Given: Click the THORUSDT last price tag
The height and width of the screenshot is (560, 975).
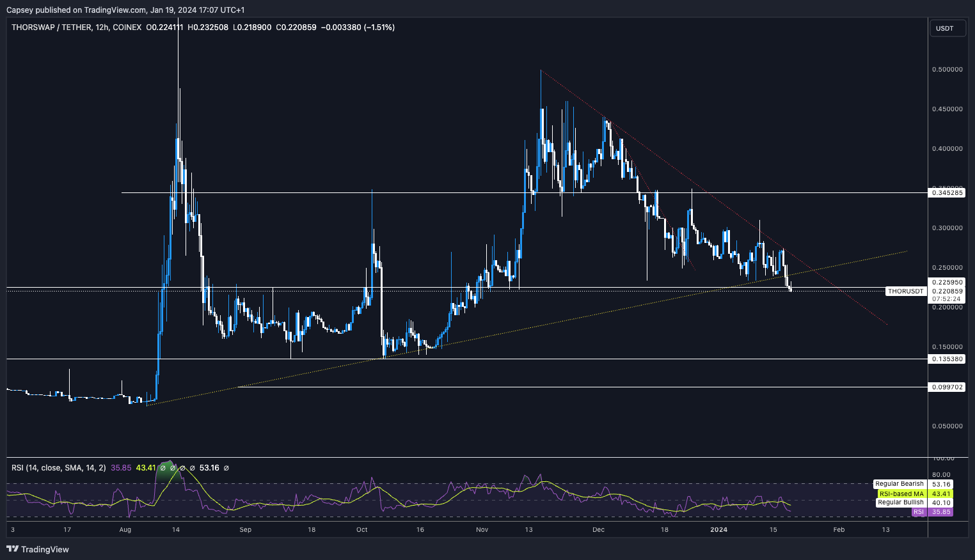Looking at the screenshot, I should 905,292.
